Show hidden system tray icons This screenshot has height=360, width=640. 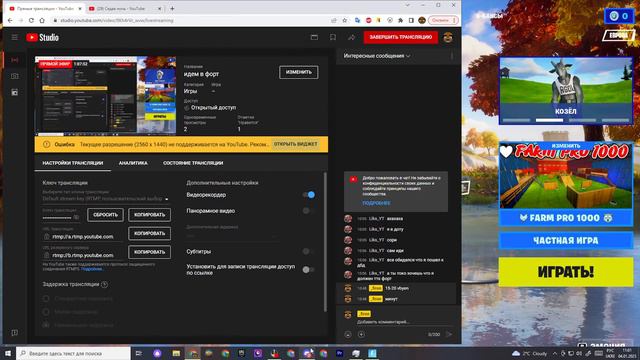(x=555, y=353)
